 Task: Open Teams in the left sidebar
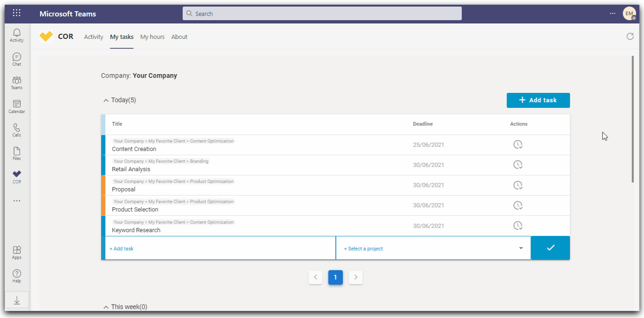coord(17,83)
